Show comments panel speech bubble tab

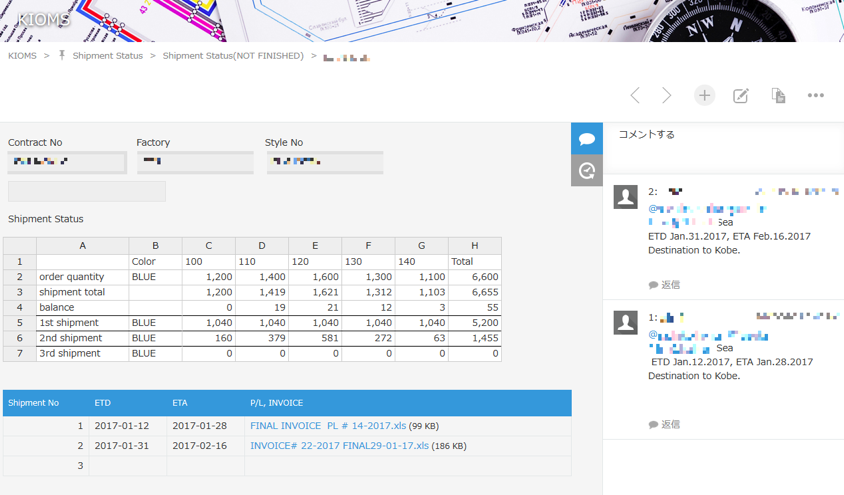587,139
